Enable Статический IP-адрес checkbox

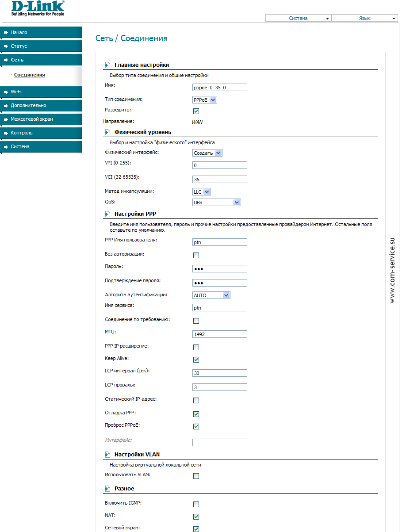[x=196, y=400]
